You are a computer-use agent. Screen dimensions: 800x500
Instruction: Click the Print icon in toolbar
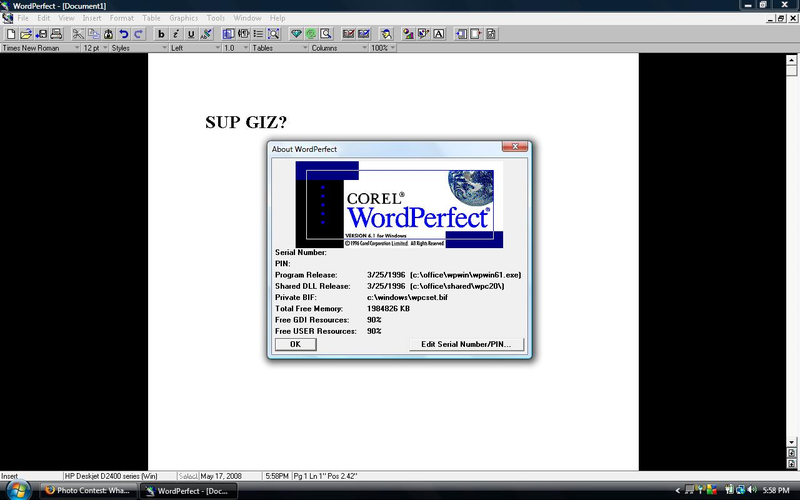[56, 34]
